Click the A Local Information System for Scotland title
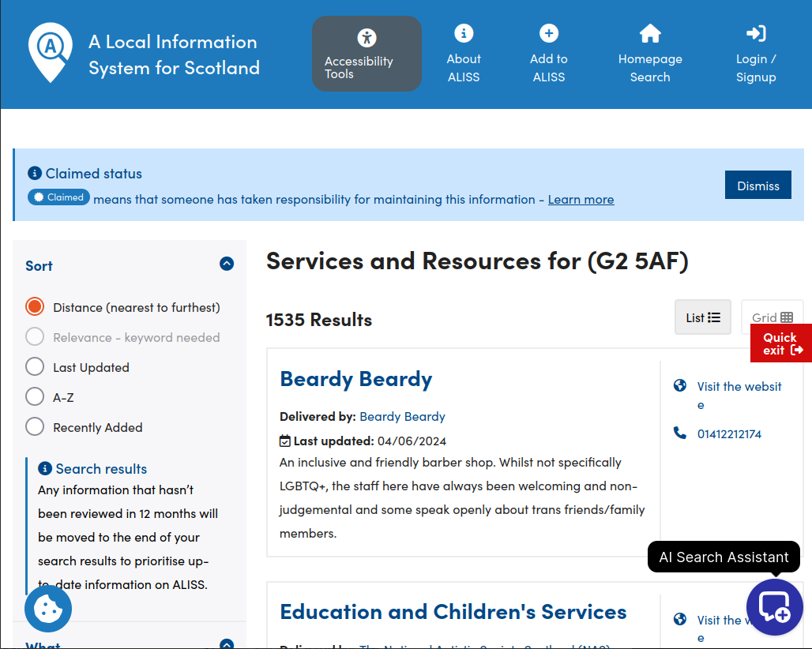The width and height of the screenshot is (812, 649). pyautogui.click(x=174, y=54)
